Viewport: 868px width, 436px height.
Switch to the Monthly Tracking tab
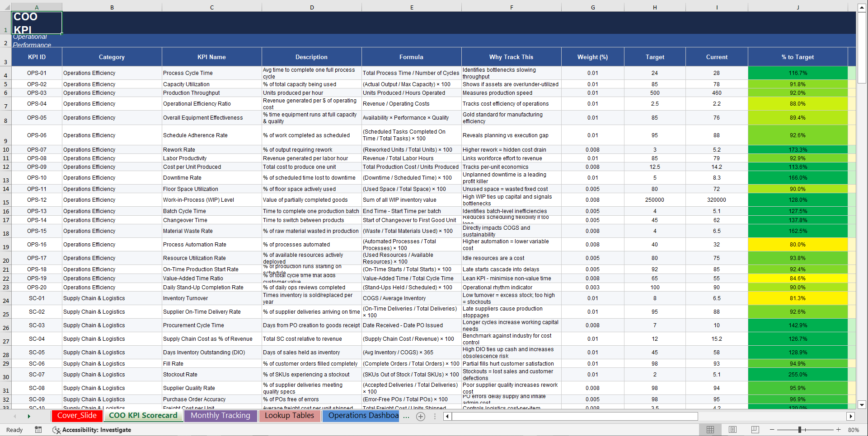coord(221,416)
